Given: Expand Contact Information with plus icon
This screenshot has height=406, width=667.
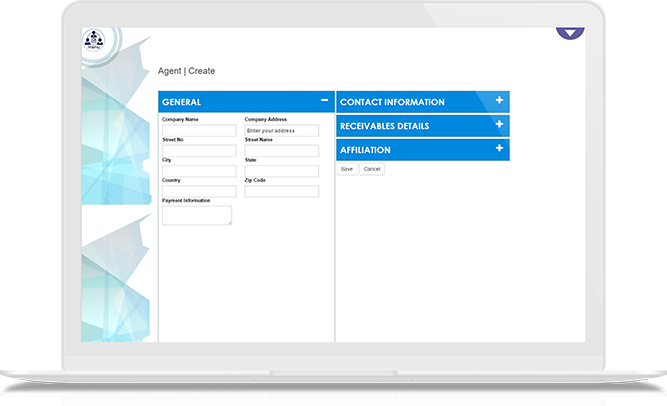Looking at the screenshot, I should [499, 100].
